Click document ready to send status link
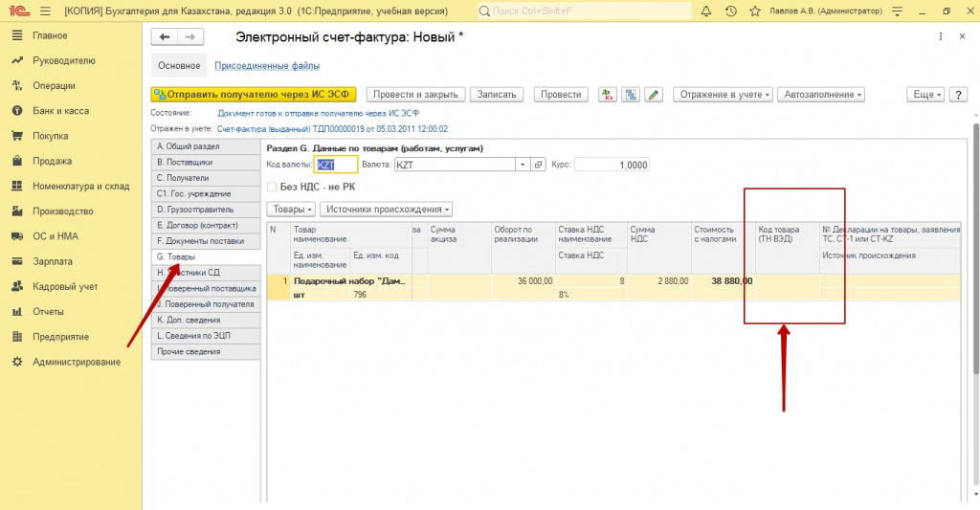980x510 pixels. click(318, 113)
